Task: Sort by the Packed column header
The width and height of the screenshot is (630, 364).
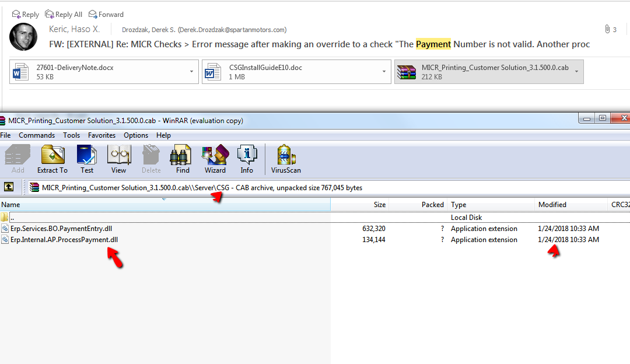Action: [x=418, y=205]
